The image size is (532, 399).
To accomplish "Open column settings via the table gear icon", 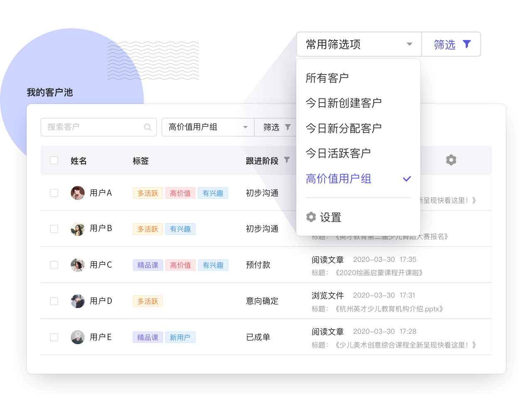I will point(451,160).
